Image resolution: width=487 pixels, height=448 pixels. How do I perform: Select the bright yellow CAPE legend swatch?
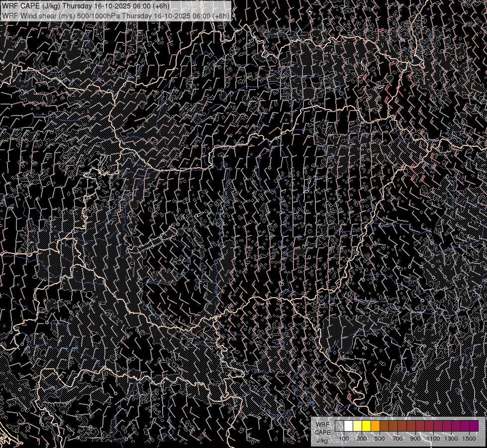367,426
